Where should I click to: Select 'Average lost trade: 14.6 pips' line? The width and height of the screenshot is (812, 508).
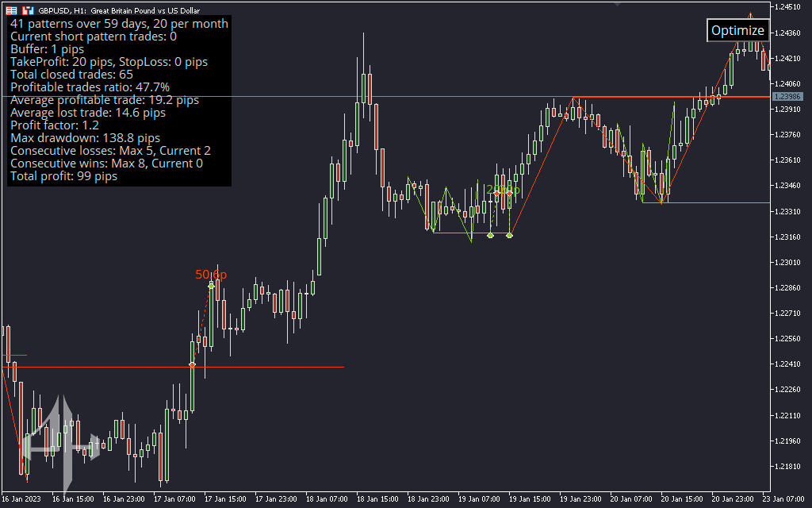[88, 113]
